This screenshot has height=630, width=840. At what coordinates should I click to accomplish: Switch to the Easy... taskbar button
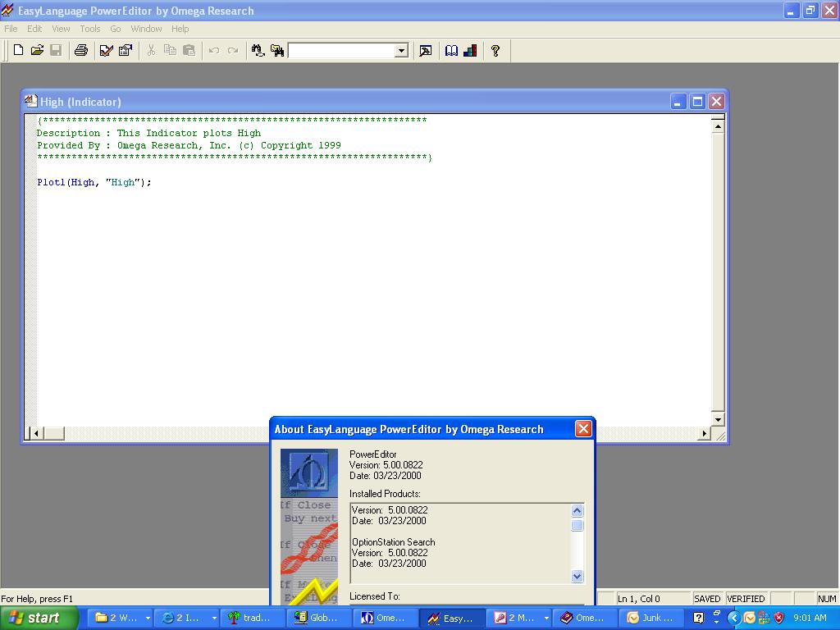click(x=451, y=618)
